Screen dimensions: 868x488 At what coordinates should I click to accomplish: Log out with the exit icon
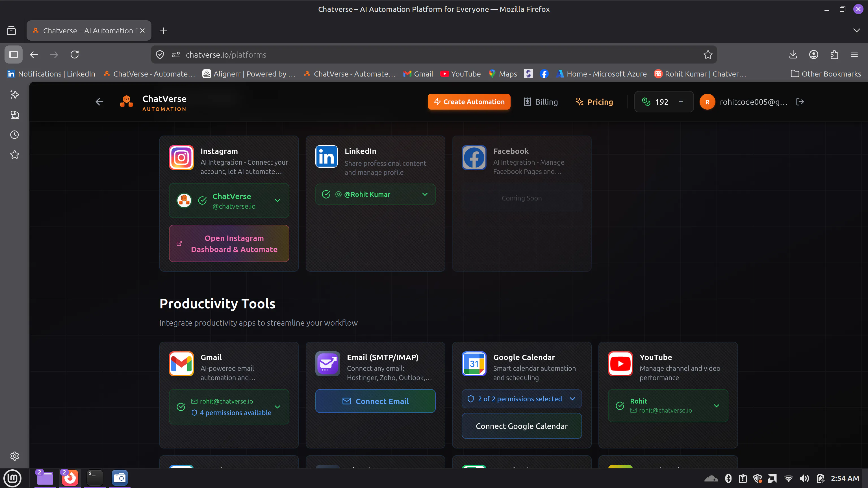[800, 102]
